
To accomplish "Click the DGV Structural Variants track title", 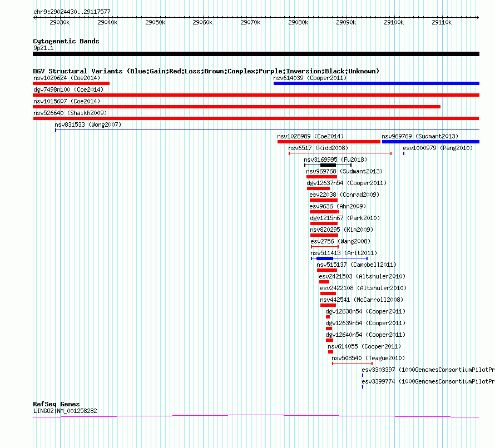I will pos(206,71).
